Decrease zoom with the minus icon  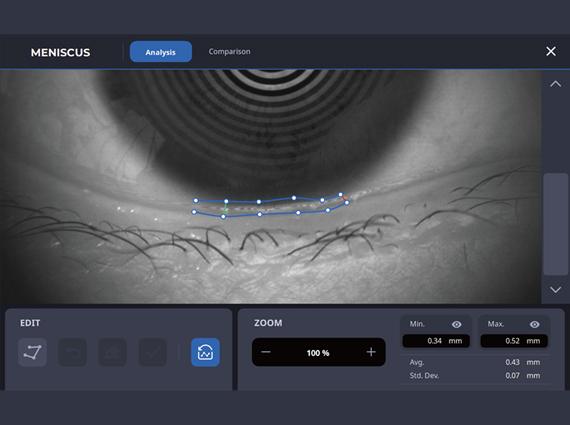[x=266, y=352]
